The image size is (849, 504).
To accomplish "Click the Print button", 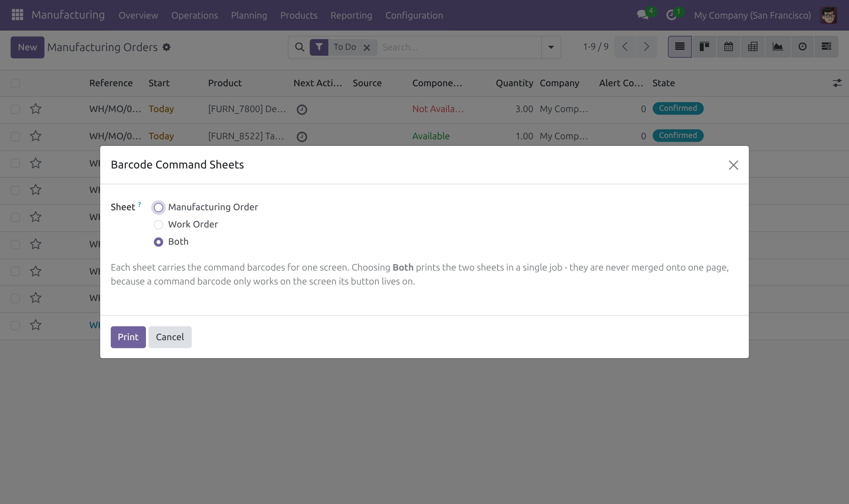I will (128, 337).
